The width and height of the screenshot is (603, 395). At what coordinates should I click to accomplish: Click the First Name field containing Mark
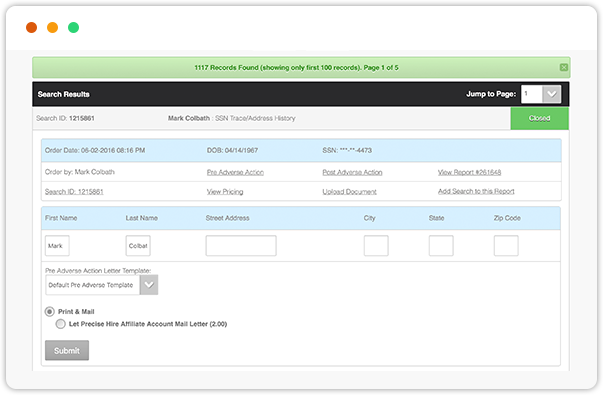pos(57,246)
